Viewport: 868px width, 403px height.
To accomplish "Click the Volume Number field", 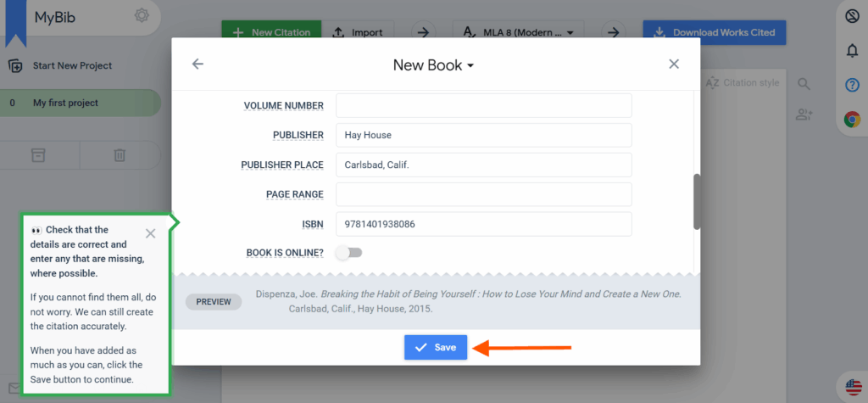I will pyautogui.click(x=484, y=105).
